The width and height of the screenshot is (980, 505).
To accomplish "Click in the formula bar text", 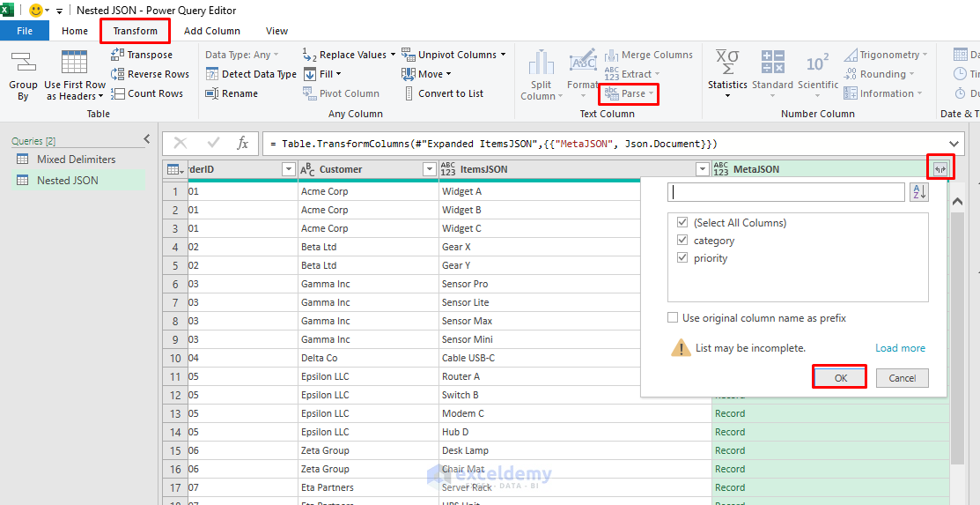I will point(494,144).
